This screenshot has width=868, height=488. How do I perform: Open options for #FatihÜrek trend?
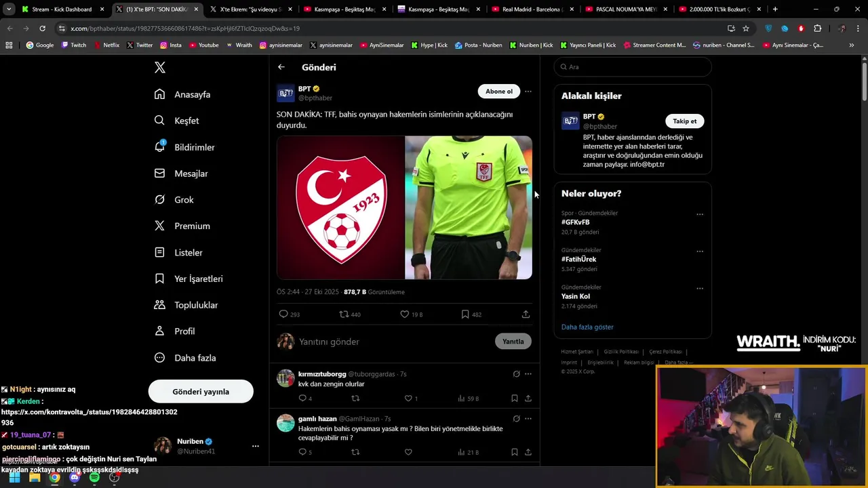click(700, 251)
